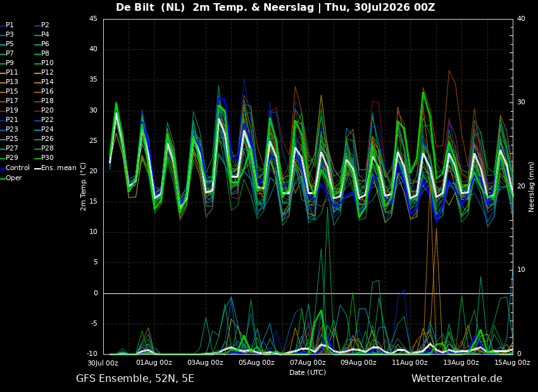
Task: Click the Ens. mean legend entry
Action: pyautogui.click(x=55, y=168)
